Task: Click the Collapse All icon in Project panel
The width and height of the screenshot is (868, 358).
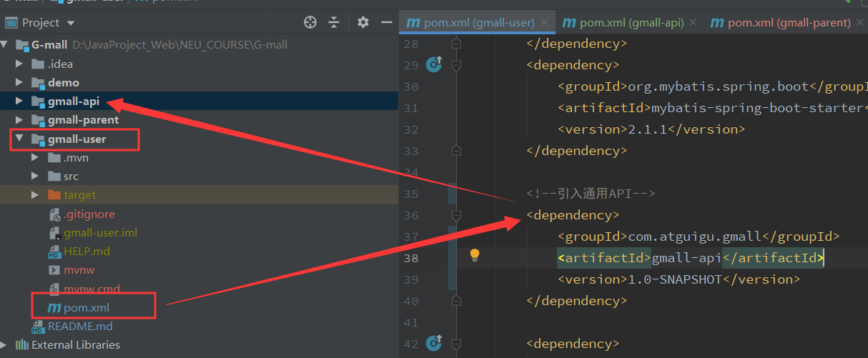Action: (x=334, y=22)
